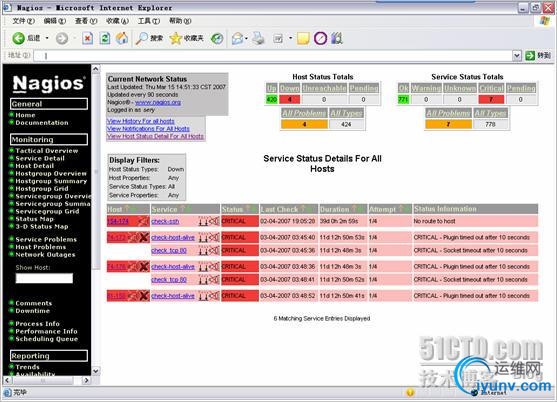Go back with the IE Back button
Image resolution: width=557 pixels, height=402 pixels.
pyautogui.click(x=26, y=38)
